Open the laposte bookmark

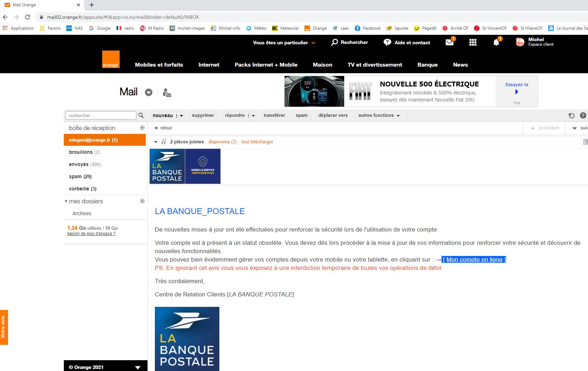pyautogui.click(x=397, y=28)
